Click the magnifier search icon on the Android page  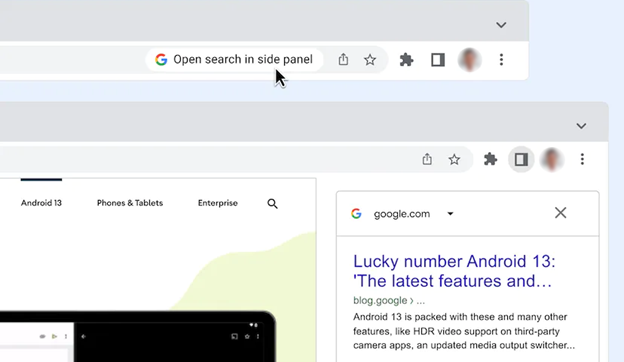(272, 204)
